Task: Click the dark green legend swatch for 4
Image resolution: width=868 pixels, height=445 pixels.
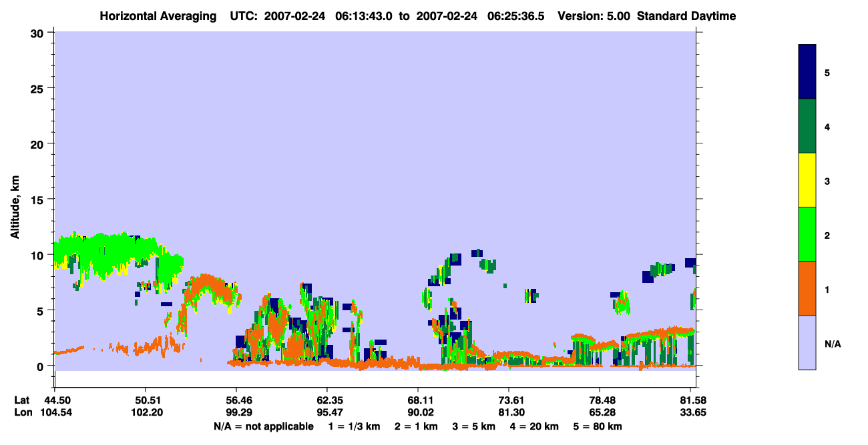Action: (x=807, y=126)
